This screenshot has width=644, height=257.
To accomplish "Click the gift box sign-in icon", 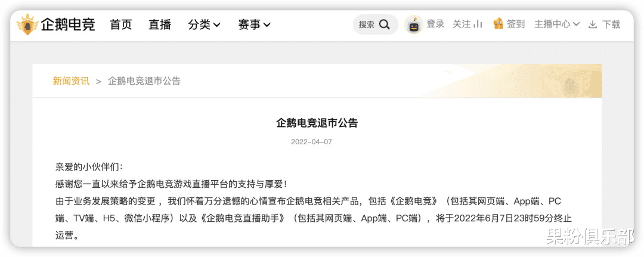I will pos(498,24).
